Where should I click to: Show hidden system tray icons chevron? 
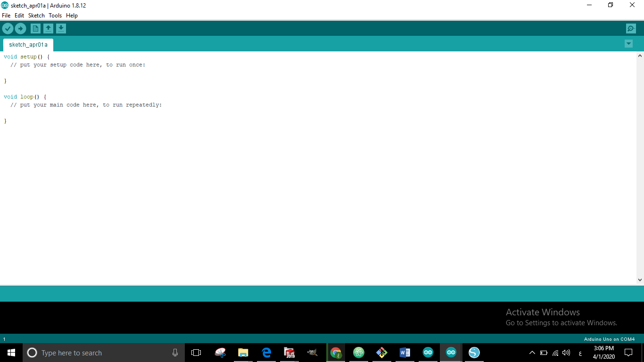[532, 353]
